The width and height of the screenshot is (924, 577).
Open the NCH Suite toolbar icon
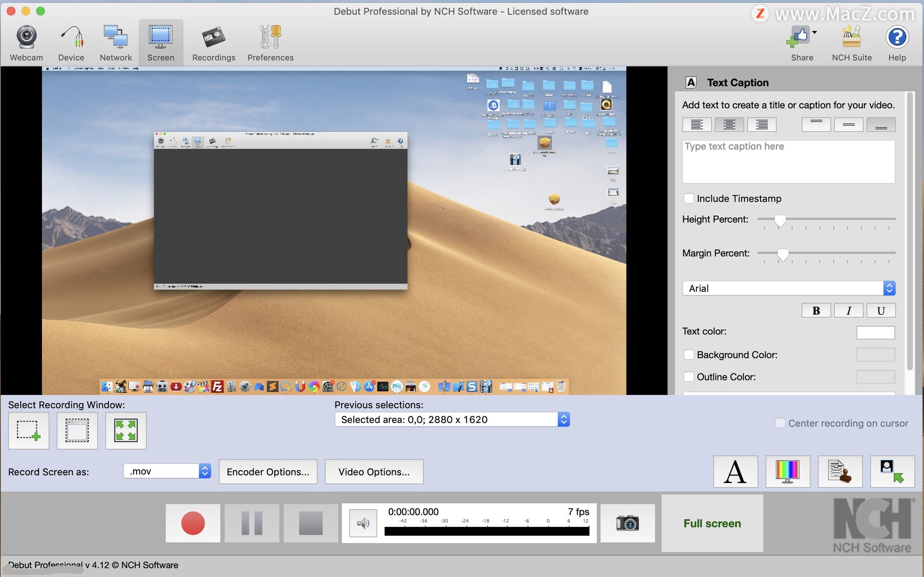pos(851,43)
